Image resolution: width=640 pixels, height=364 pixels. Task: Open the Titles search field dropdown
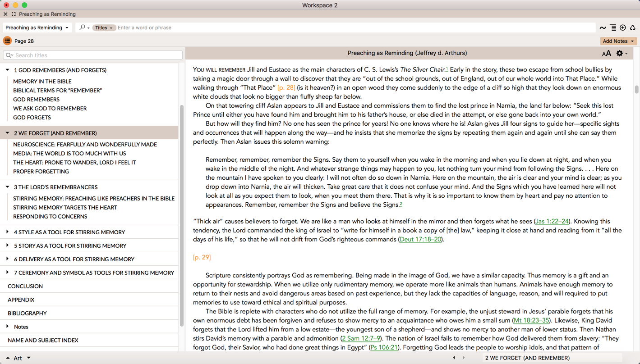click(104, 27)
